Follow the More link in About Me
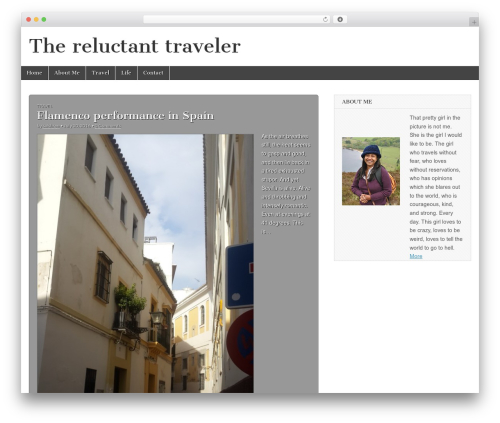Screen dimensions: 500x423 (x=416, y=256)
